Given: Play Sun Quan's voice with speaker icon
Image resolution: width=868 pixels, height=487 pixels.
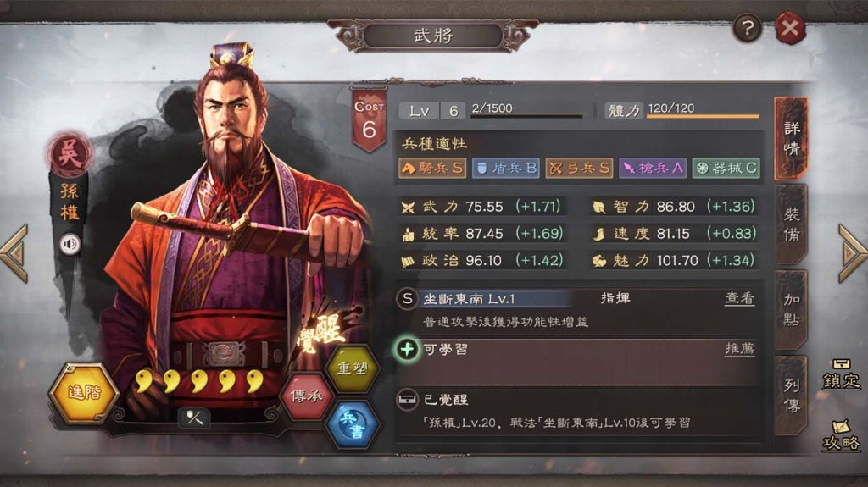Looking at the screenshot, I should click(x=70, y=244).
